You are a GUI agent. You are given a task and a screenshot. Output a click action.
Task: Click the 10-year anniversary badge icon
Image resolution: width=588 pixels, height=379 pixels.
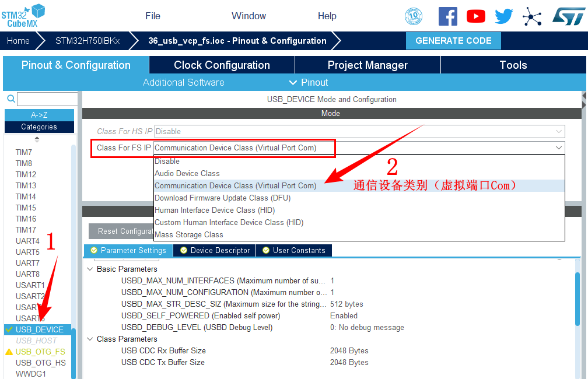pos(414,16)
